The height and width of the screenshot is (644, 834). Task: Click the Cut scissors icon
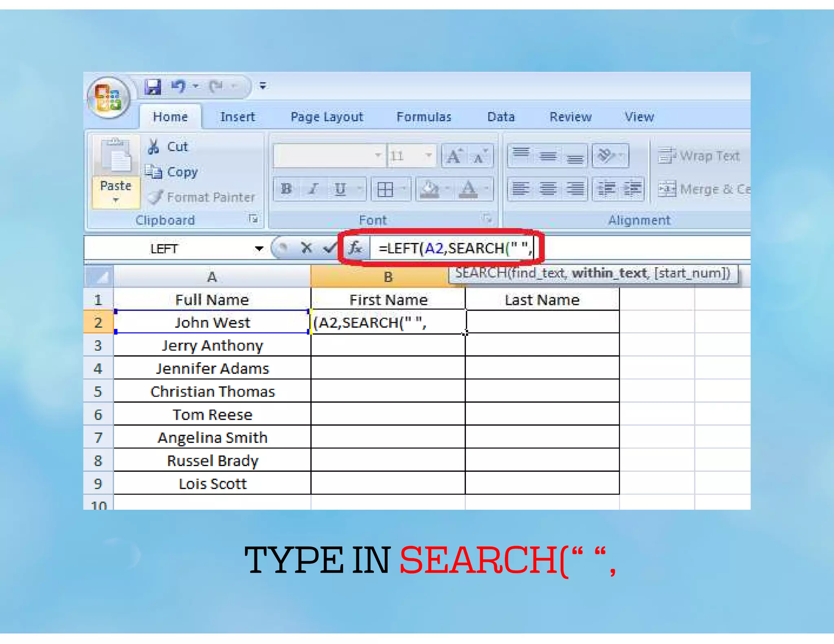154,147
